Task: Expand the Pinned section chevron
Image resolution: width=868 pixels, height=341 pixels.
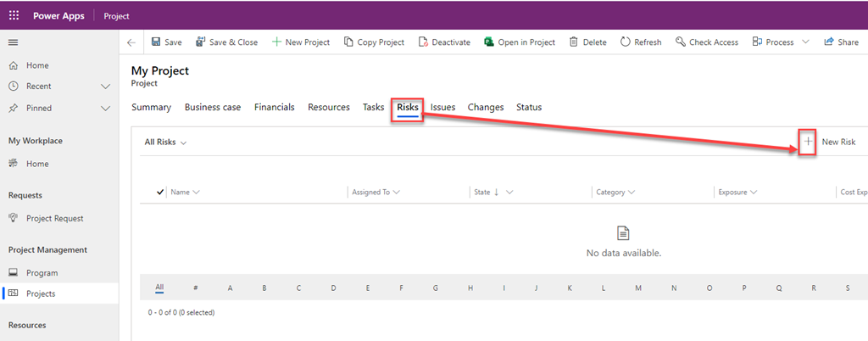Action: click(106, 109)
